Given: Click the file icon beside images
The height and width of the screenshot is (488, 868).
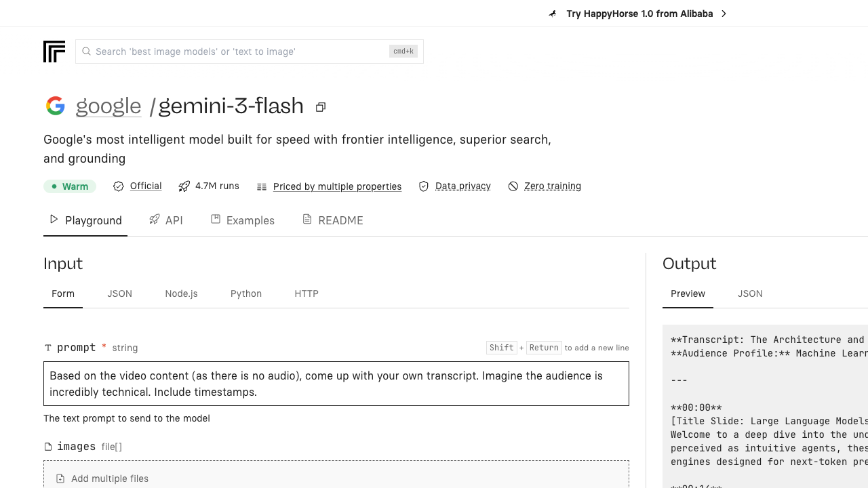Looking at the screenshot, I should click(48, 447).
